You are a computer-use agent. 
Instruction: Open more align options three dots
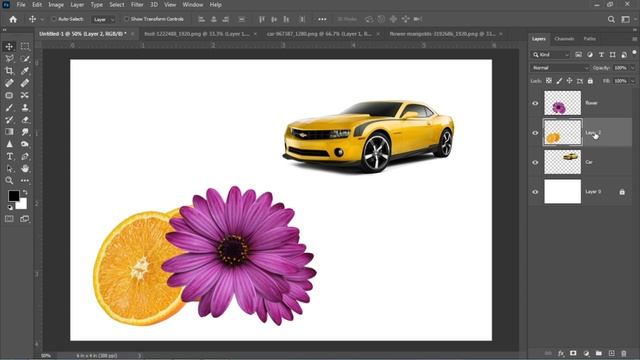coord(322,19)
